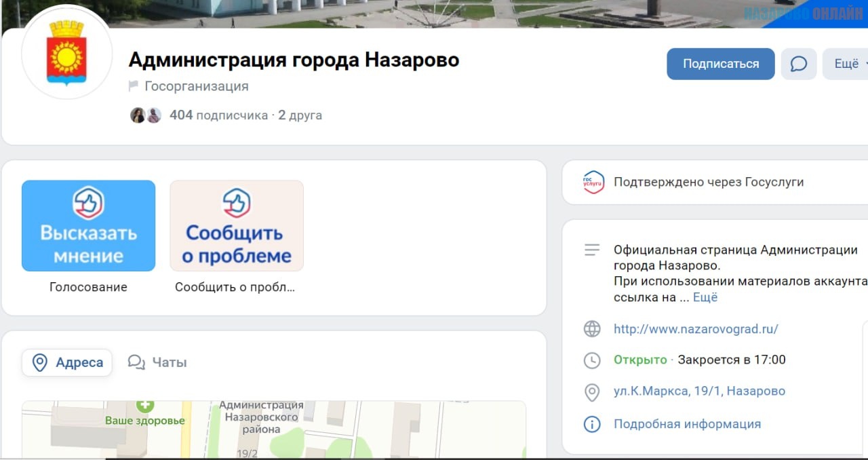
Task: Switch to the Чаты tab
Action: click(157, 363)
